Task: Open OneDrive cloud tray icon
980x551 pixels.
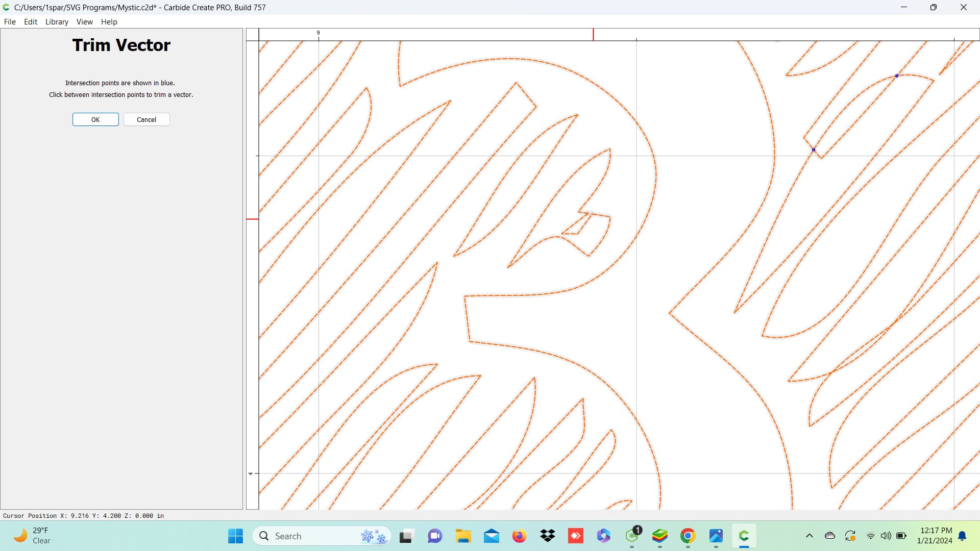Action: (x=830, y=536)
